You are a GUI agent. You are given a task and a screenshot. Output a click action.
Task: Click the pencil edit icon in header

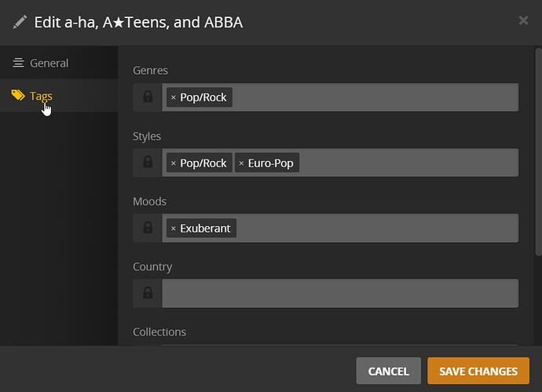pyautogui.click(x=20, y=22)
